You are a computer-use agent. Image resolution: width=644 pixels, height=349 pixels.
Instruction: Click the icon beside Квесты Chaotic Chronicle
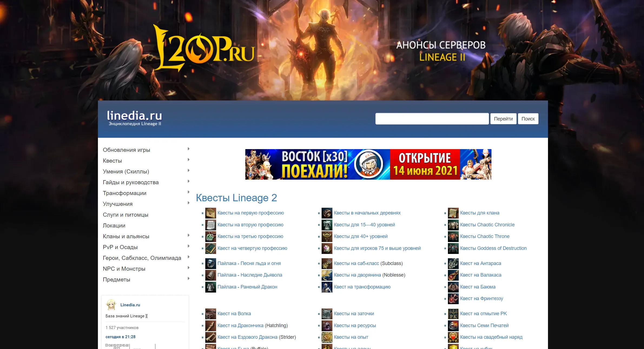(453, 225)
